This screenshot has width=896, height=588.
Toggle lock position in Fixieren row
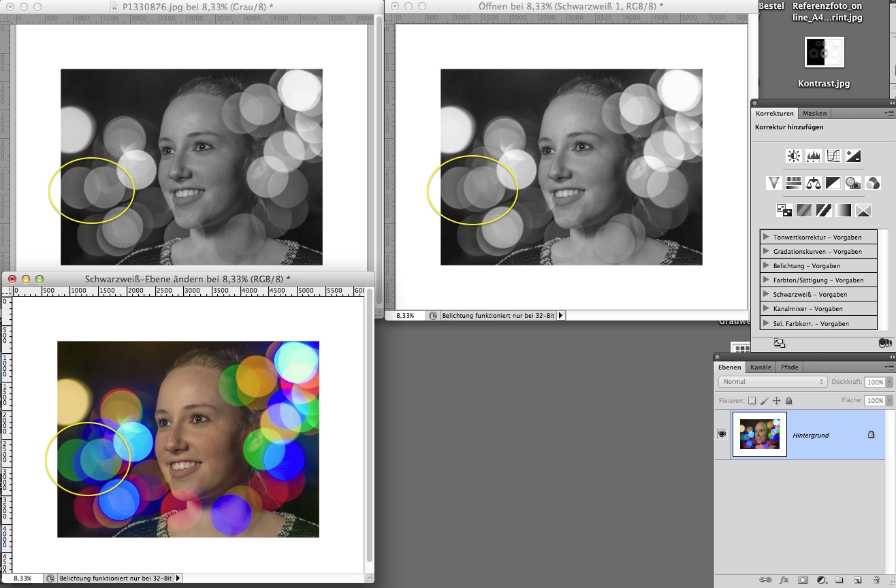[x=777, y=401]
